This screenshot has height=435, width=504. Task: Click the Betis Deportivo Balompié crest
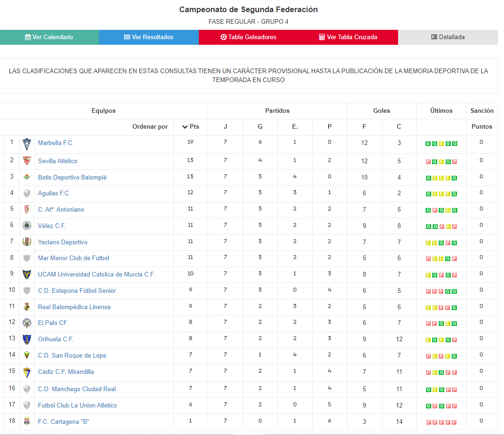click(27, 177)
